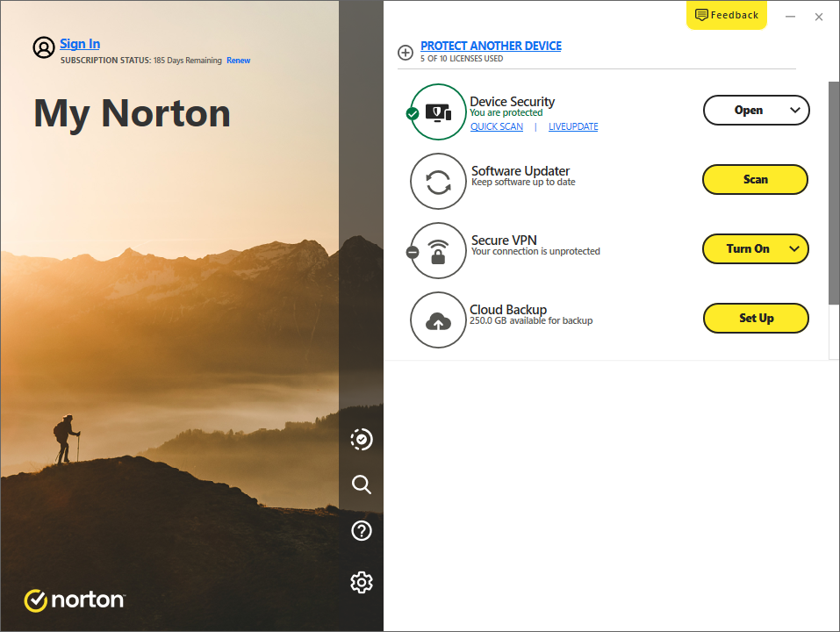Click the gray VPN unprotected status badge

pos(413,252)
